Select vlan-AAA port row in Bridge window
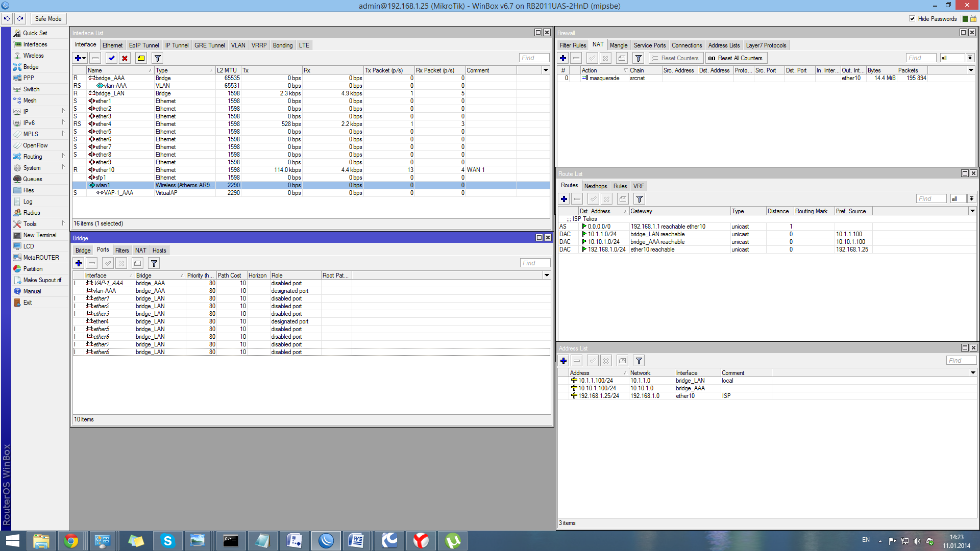The image size is (980, 551). [x=311, y=291]
